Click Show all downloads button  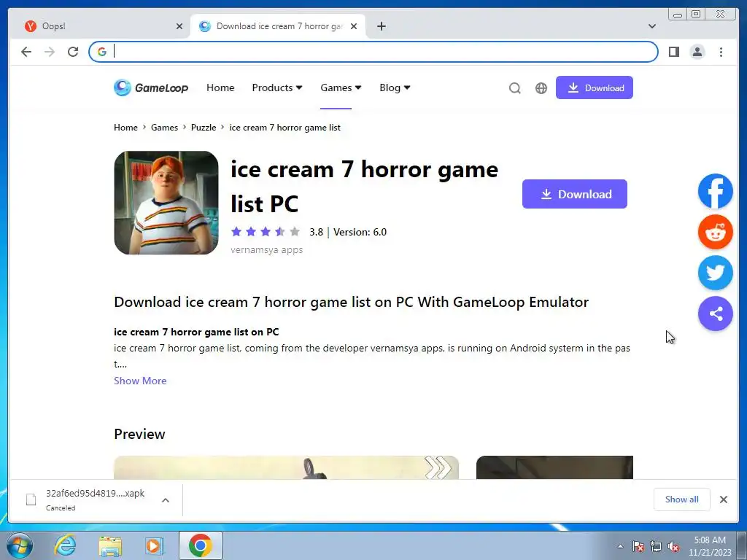[x=682, y=499]
